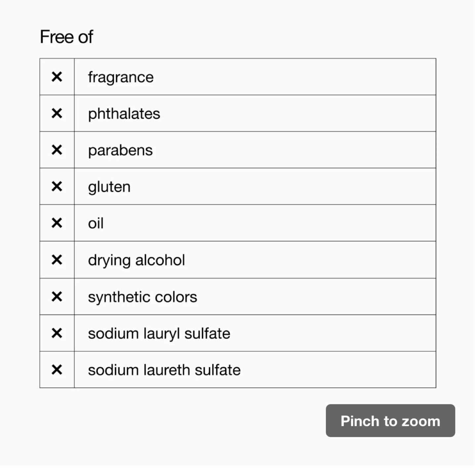
Task: Click the sodium lauryl sulfate text
Action: click(x=159, y=334)
